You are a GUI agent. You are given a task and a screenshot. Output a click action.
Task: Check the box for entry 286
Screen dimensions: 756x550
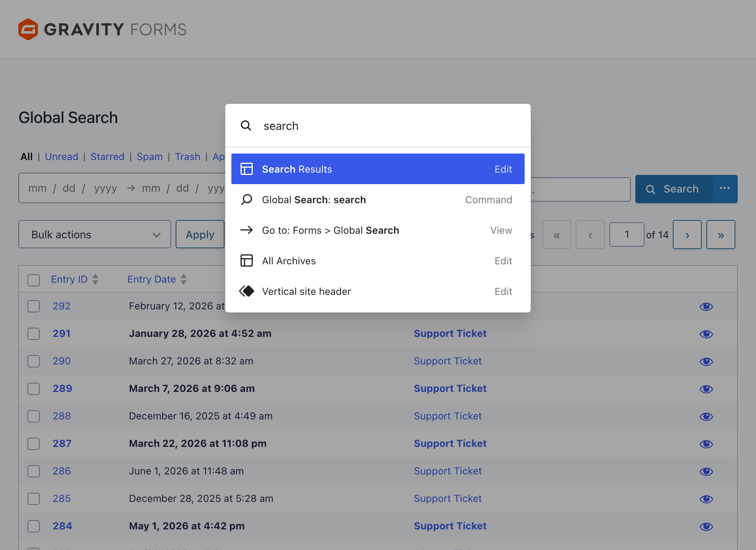click(x=34, y=471)
